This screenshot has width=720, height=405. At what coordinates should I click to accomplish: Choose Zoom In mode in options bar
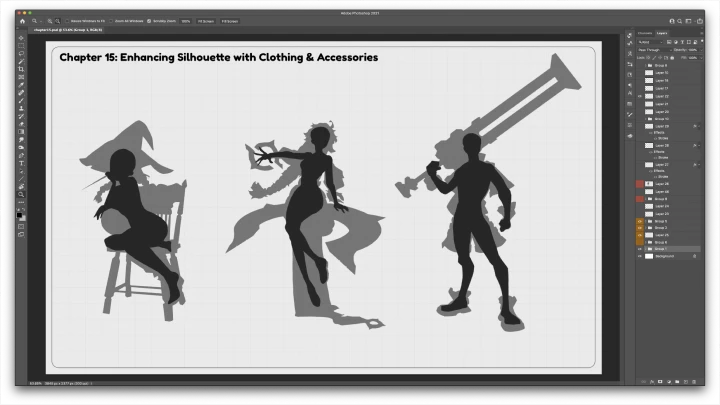50,21
